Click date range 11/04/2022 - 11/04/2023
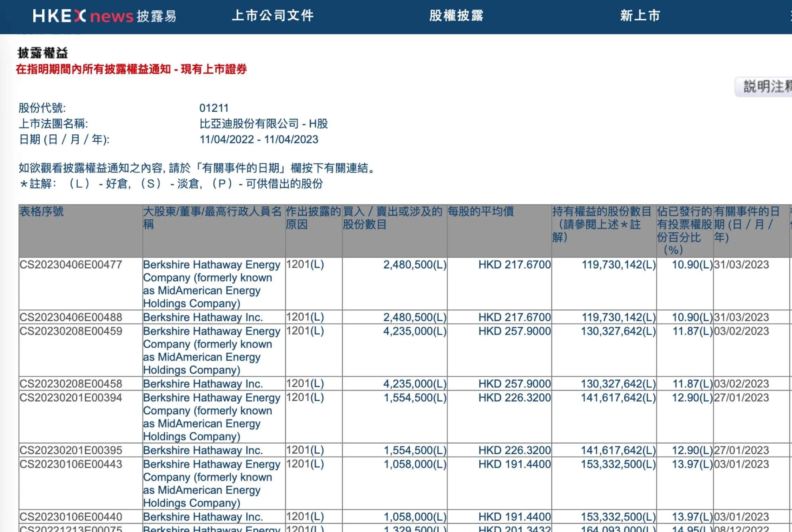This screenshot has height=532, width=792. 259,139
